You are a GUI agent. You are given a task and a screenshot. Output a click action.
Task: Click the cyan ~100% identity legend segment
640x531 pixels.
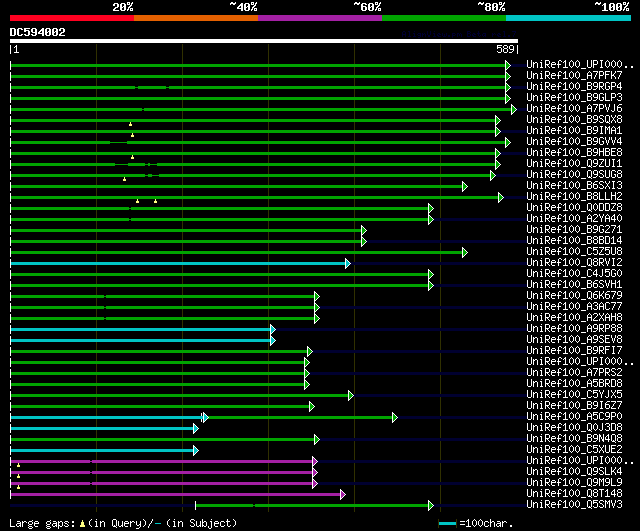(x=569, y=18)
